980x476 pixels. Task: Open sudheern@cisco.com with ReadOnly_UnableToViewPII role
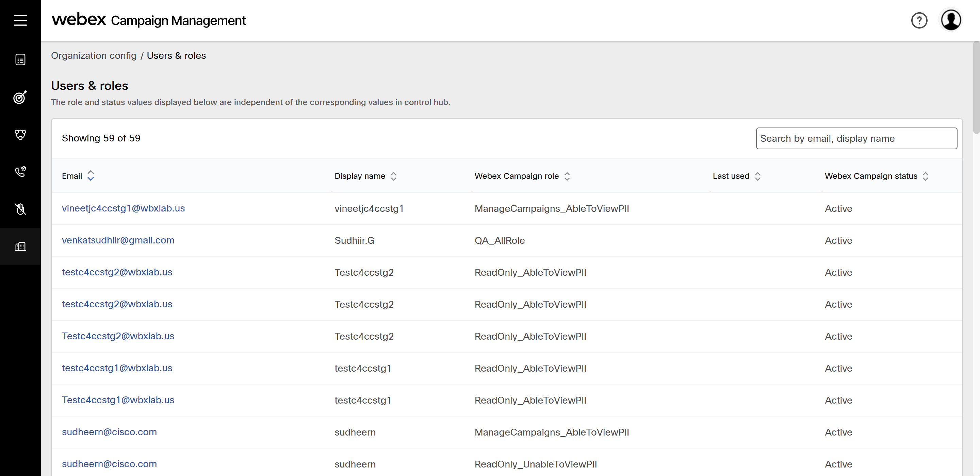tap(109, 464)
